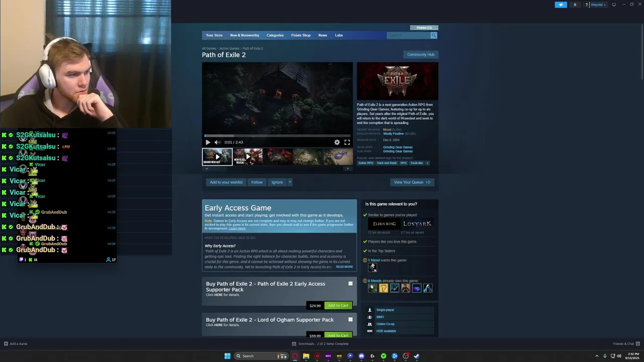
Task: Expand Early Access text with READ MORE
Action: [345, 267]
